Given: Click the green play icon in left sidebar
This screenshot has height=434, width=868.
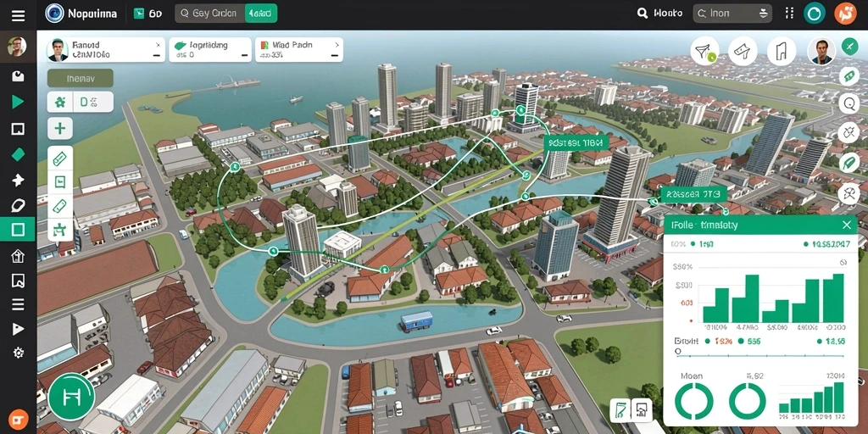Looking at the screenshot, I should pos(18,102).
